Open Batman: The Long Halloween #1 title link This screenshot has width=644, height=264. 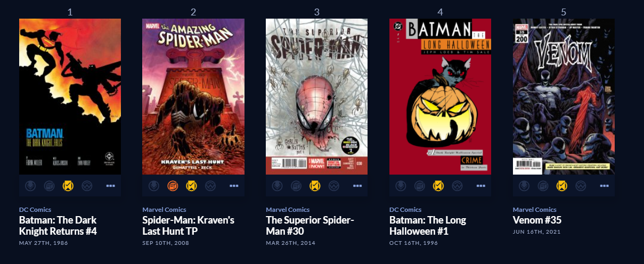click(x=428, y=226)
